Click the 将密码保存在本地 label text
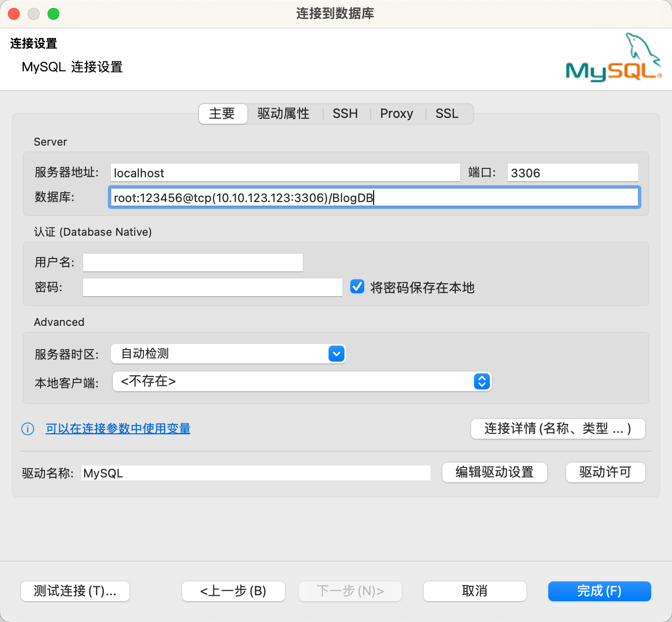Image resolution: width=672 pixels, height=622 pixels. point(423,287)
